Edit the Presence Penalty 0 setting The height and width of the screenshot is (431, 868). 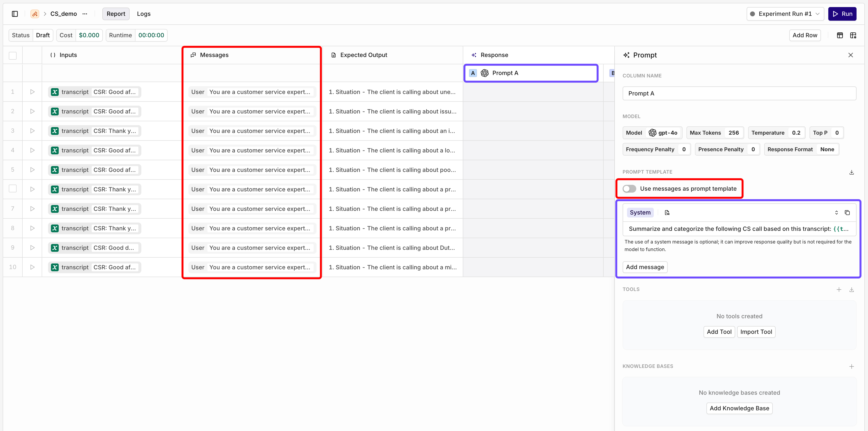coord(727,149)
